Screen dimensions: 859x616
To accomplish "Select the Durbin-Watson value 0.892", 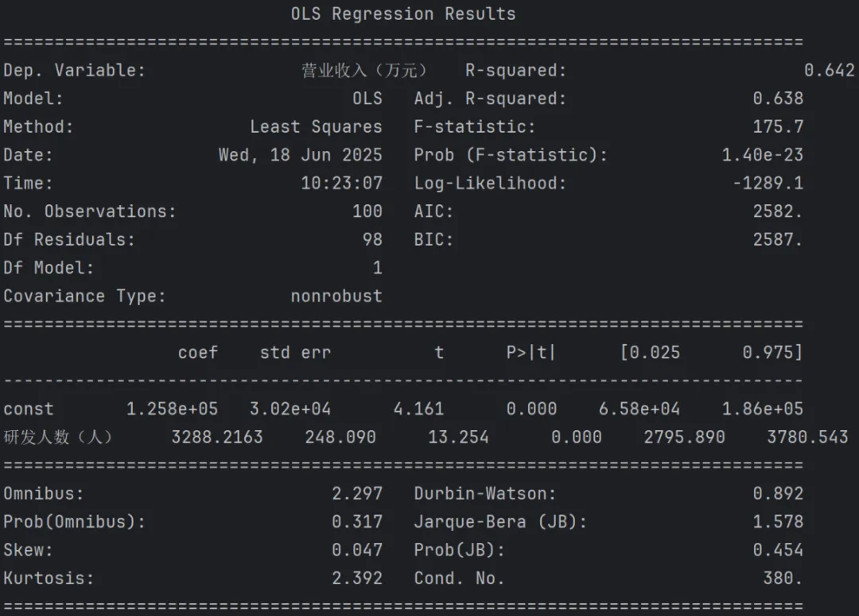I will (x=778, y=494).
